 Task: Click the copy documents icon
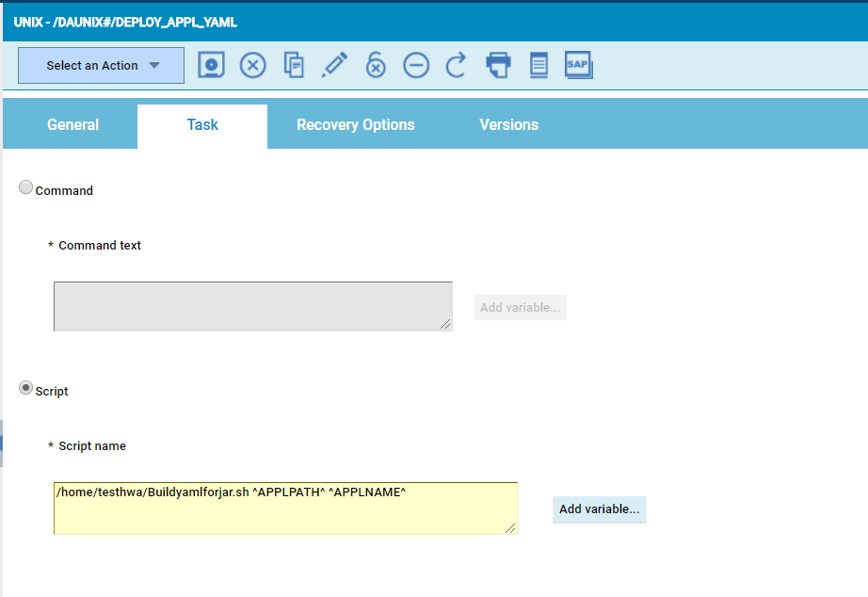pyautogui.click(x=295, y=65)
